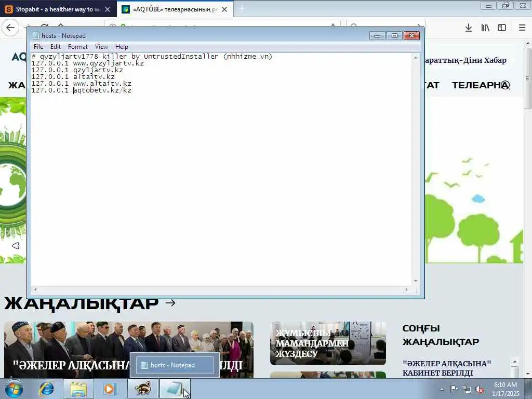Screen dimensions: 532x399
Task: Click the line '127.0.0.1 qzyljartv.kz'
Action: coord(77,70)
